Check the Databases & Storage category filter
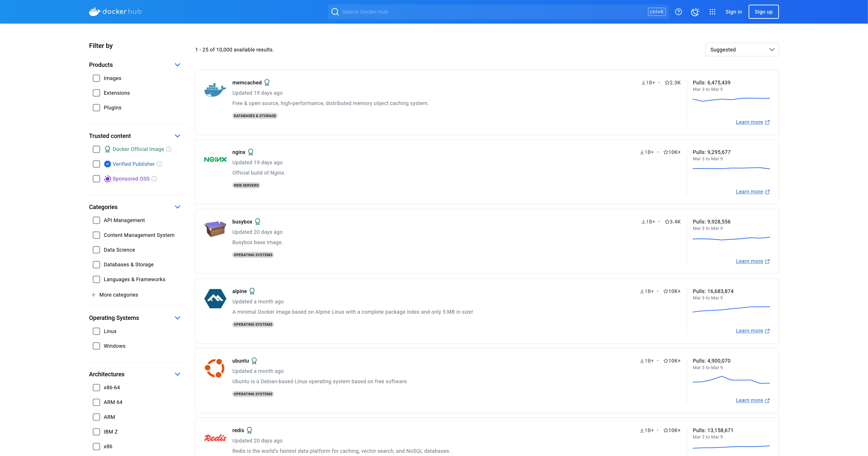868x456 pixels. tap(96, 265)
